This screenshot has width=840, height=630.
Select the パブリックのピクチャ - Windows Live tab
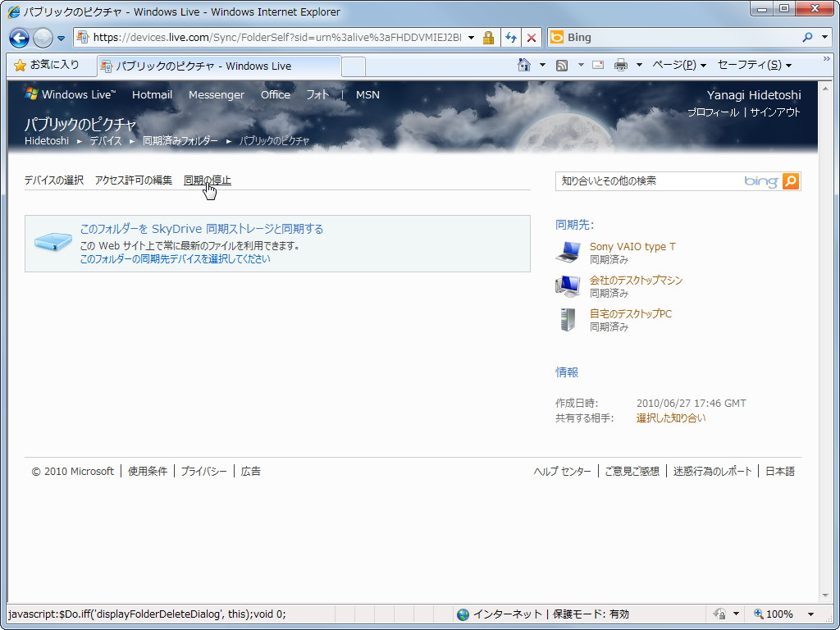[218, 66]
